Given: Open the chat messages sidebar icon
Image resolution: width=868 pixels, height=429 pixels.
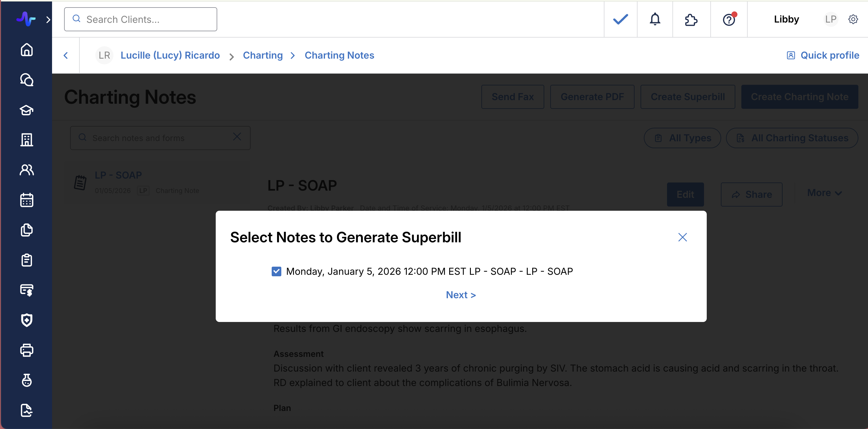Looking at the screenshot, I should click(26, 80).
